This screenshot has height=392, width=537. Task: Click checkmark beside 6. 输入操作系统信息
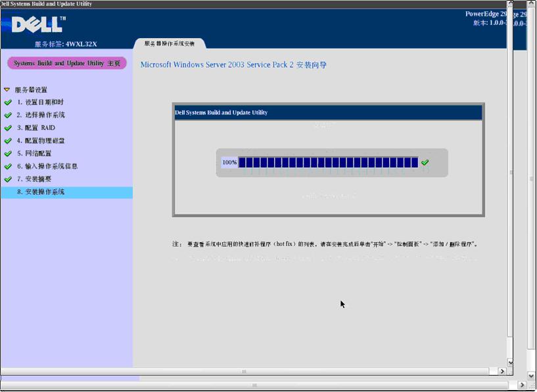point(8,166)
